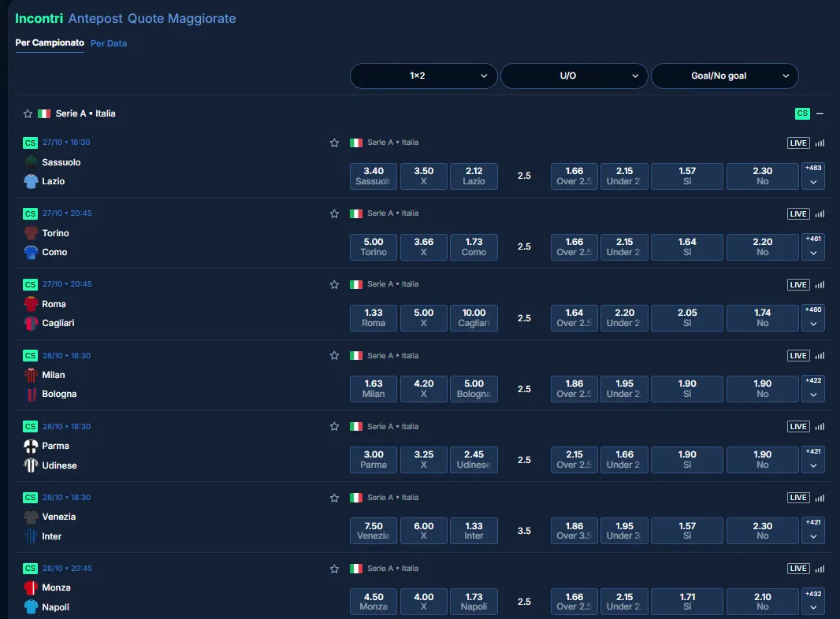The width and height of the screenshot is (840, 619).
Task: Select Goal Si at 2.05 Roma-Cagliari
Action: click(x=687, y=318)
